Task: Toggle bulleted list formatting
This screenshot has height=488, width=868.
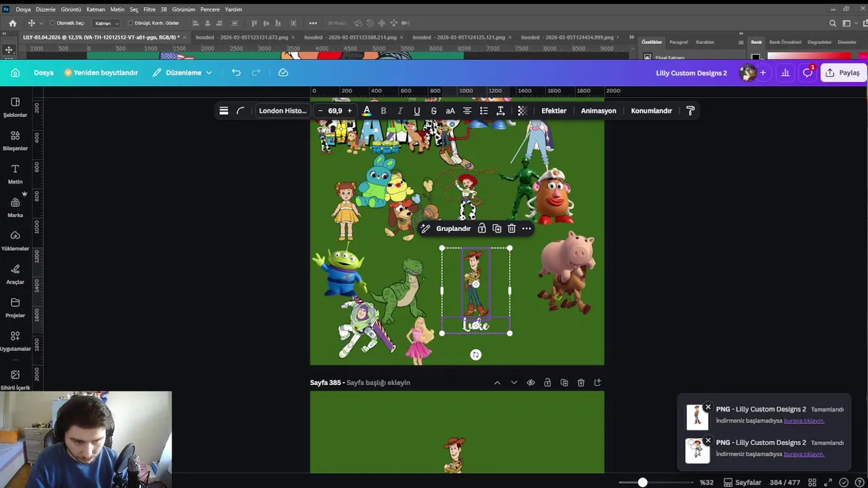Action: click(484, 110)
